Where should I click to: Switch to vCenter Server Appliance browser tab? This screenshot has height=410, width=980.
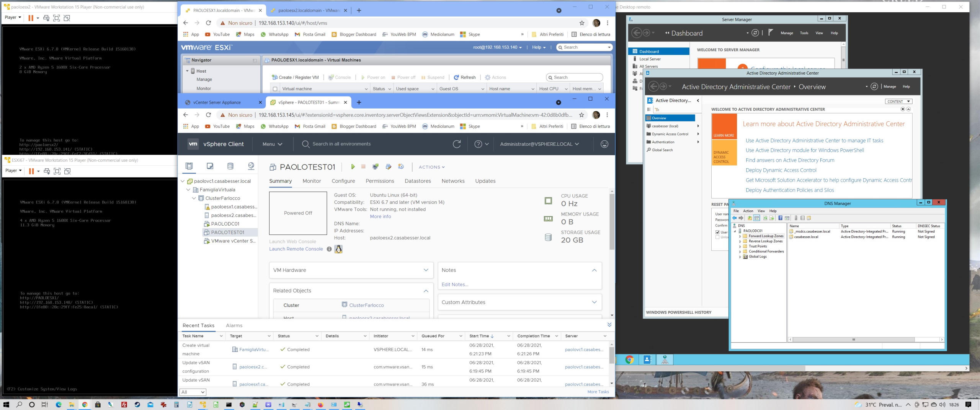217,102
